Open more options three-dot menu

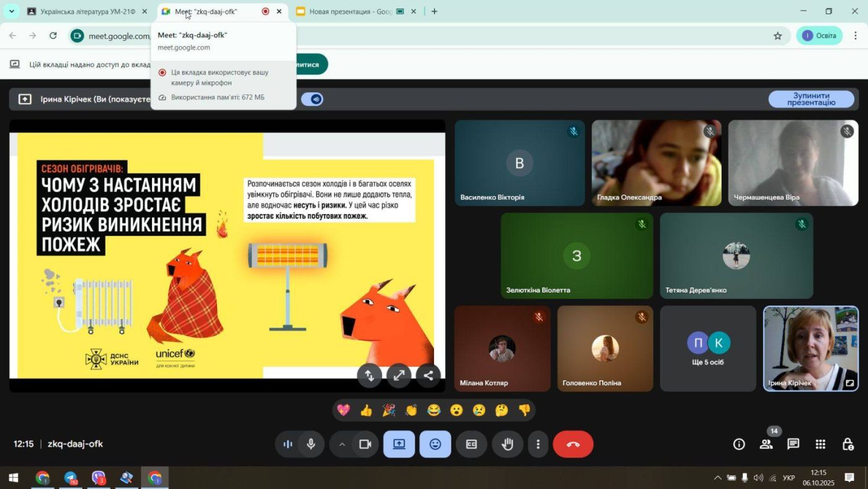[x=538, y=444]
